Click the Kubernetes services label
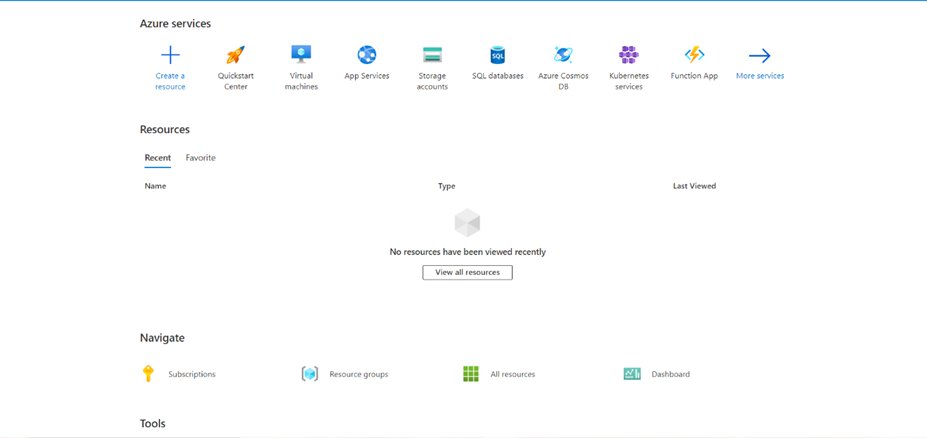The image size is (927, 438). click(628, 81)
